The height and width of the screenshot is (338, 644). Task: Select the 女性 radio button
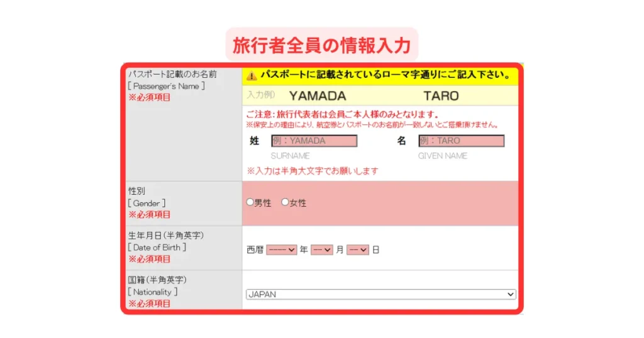click(x=285, y=202)
